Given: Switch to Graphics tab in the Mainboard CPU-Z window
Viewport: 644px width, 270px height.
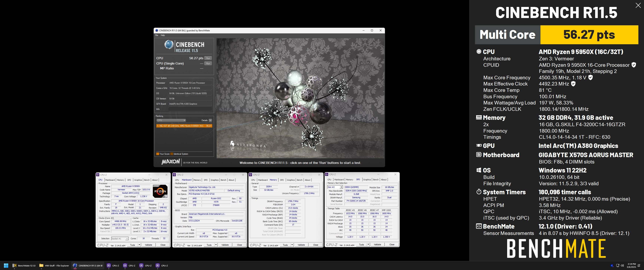Looking at the screenshot, I should (215, 180).
